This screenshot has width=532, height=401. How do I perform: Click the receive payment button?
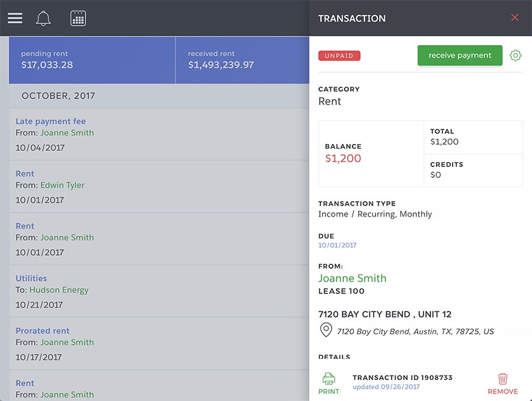[x=460, y=55]
